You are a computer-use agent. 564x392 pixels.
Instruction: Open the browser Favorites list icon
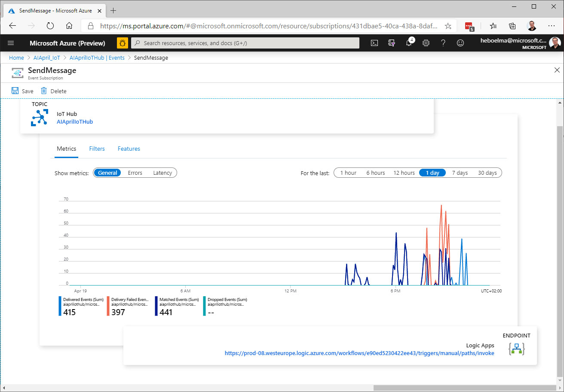point(493,26)
